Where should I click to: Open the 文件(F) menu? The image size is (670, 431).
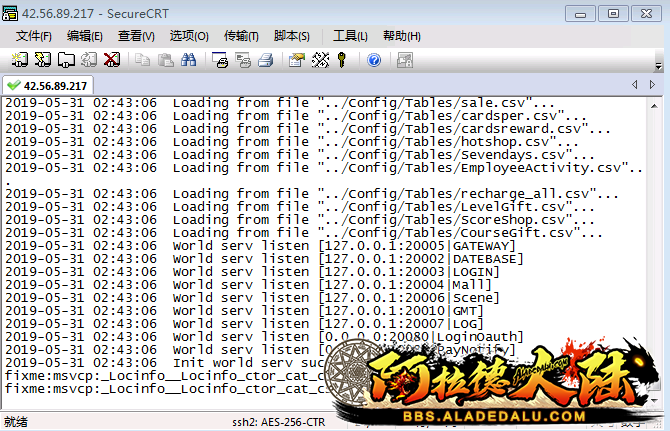pos(33,36)
